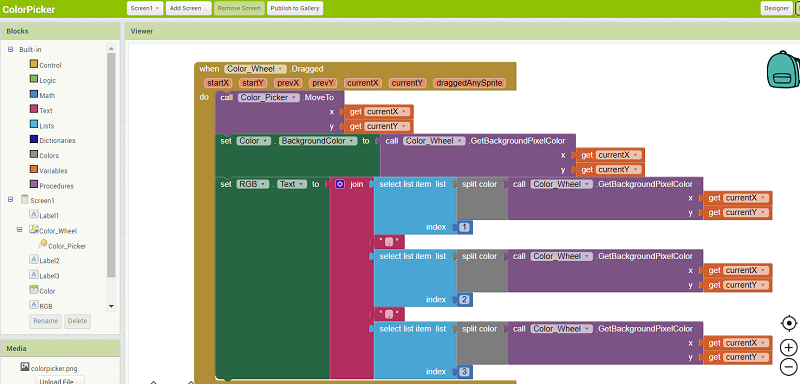This screenshot has width=800, height=384.
Task: Select the RGB label component
Action: (x=41, y=306)
